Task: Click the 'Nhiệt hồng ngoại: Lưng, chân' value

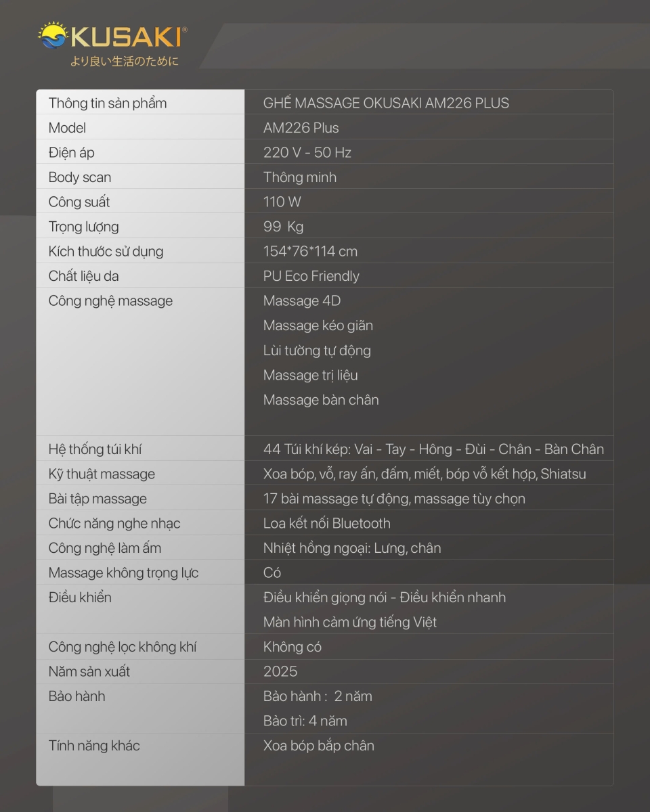Action: 352,548
